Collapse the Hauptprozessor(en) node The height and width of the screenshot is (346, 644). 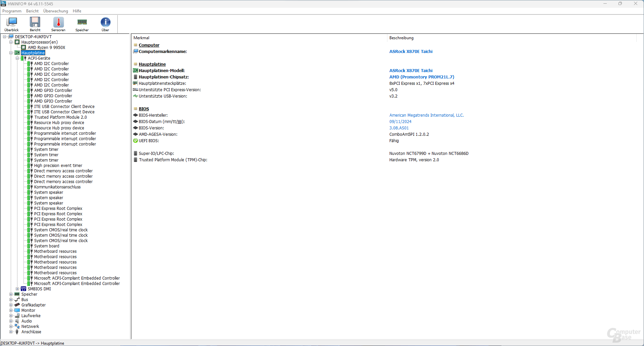coord(11,42)
